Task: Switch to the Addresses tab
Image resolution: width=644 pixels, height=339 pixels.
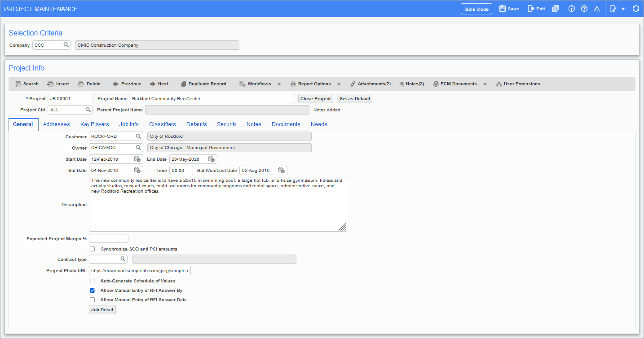Action: [x=57, y=124]
